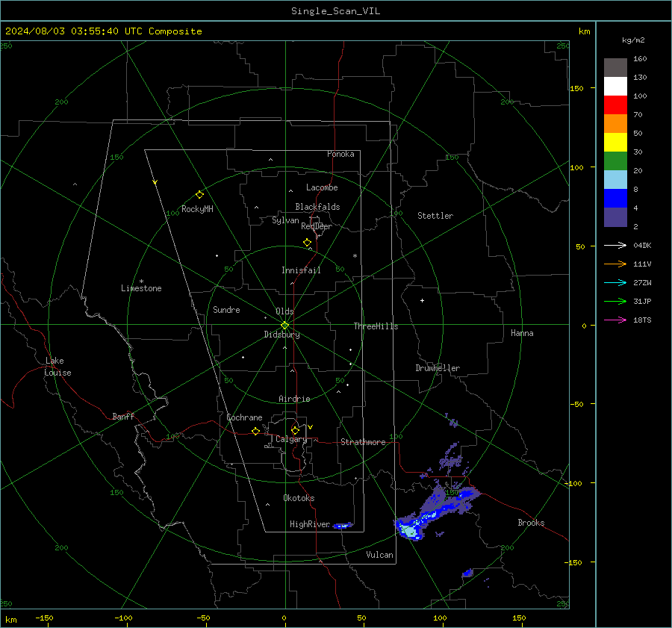Click the Hanna city label
672x628 pixels.
click(x=522, y=333)
